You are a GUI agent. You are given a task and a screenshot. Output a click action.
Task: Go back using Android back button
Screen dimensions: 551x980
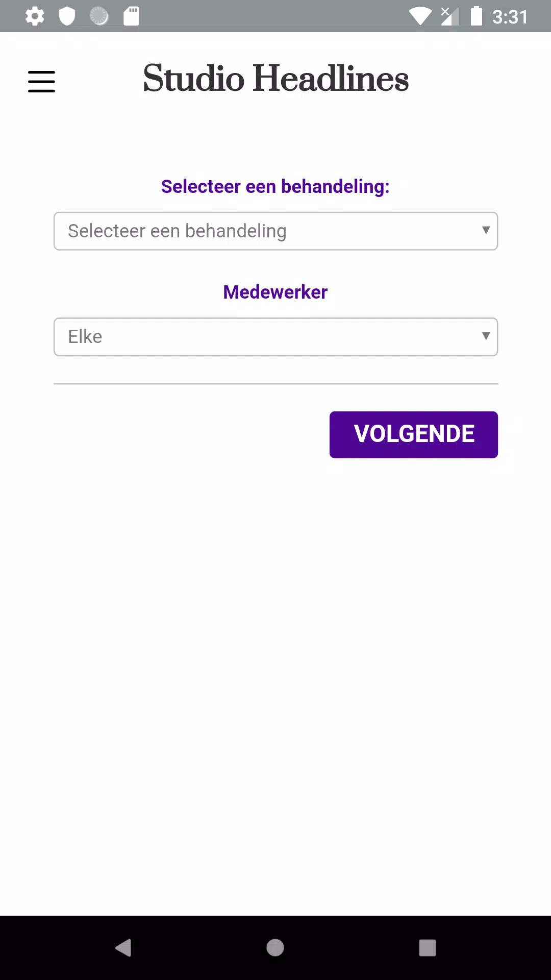pos(123,948)
